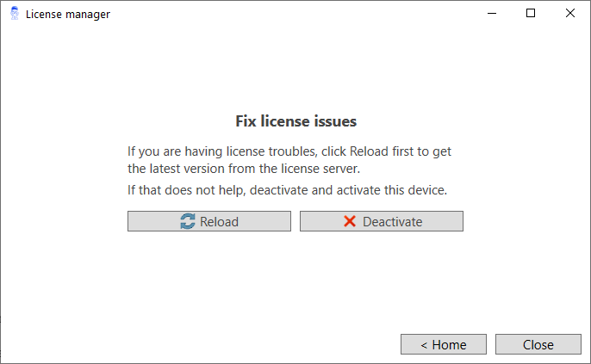
Task: Click the "<" arrow on the Home button
Action: tap(424, 344)
